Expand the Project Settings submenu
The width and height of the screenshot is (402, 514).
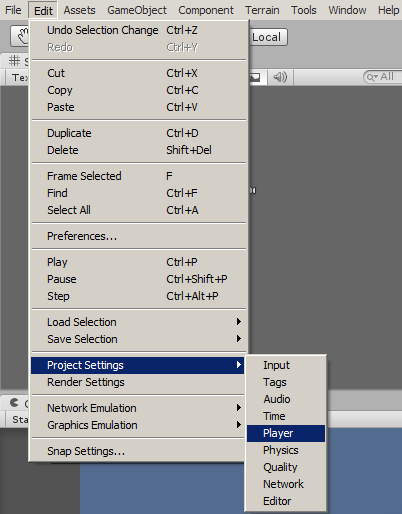click(138, 365)
